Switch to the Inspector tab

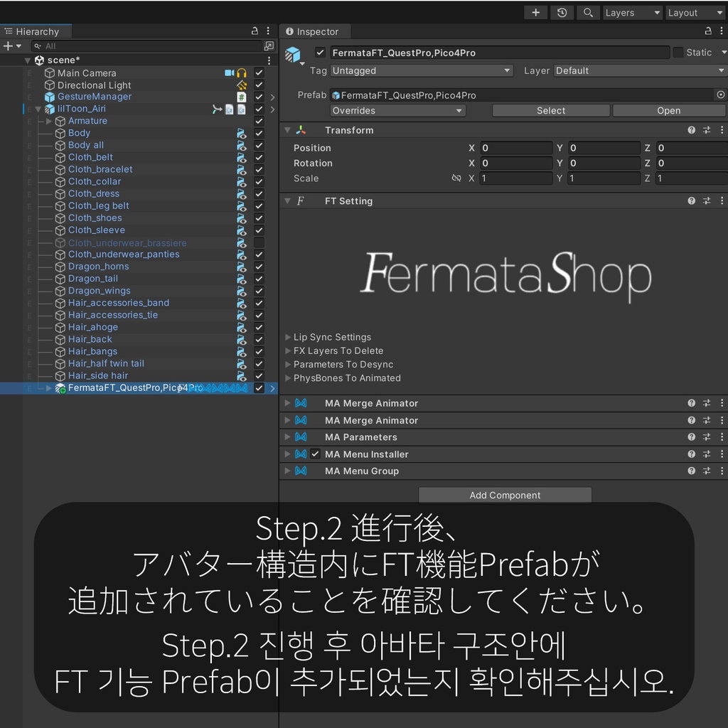pyautogui.click(x=314, y=31)
